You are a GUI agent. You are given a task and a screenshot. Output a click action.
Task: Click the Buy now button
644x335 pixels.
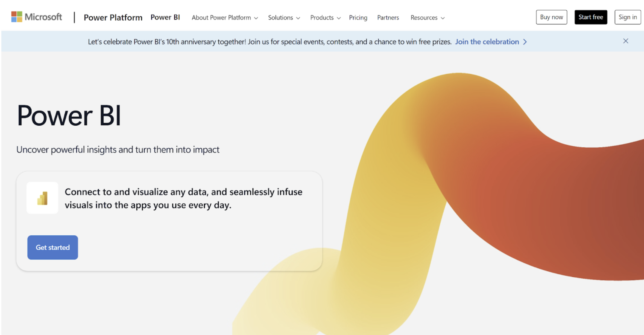pos(551,17)
